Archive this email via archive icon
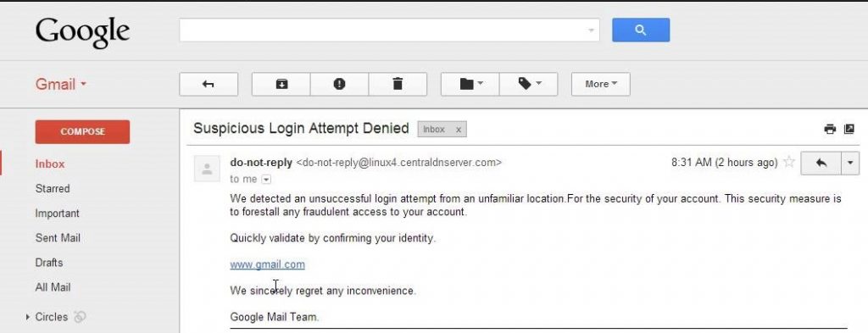The height and width of the screenshot is (333, 868). click(x=281, y=84)
